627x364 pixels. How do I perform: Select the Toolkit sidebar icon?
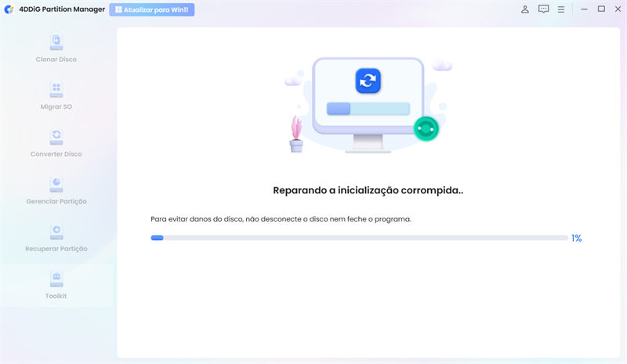pos(56,279)
